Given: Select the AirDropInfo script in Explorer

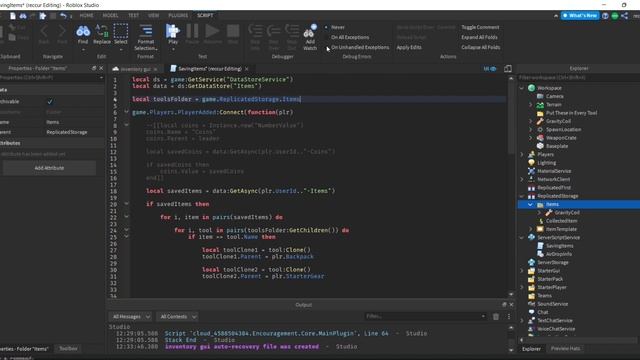Looking at the screenshot, I should (x=558, y=254).
